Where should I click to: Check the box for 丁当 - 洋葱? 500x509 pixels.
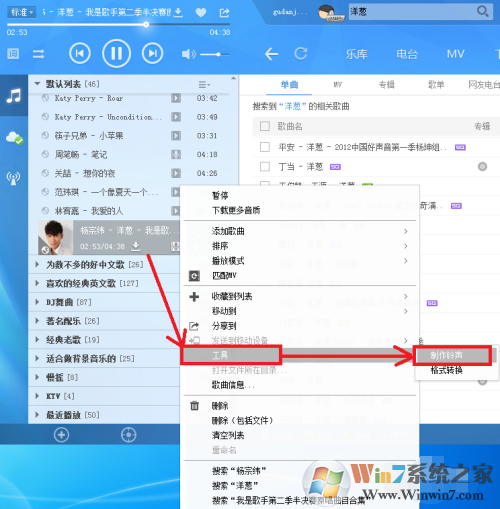265,166
